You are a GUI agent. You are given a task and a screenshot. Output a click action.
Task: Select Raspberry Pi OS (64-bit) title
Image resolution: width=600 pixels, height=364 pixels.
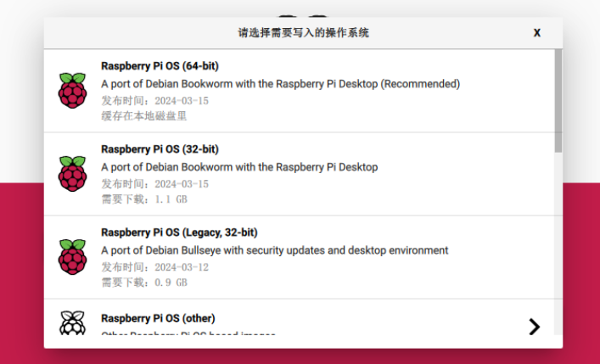pyautogui.click(x=160, y=66)
